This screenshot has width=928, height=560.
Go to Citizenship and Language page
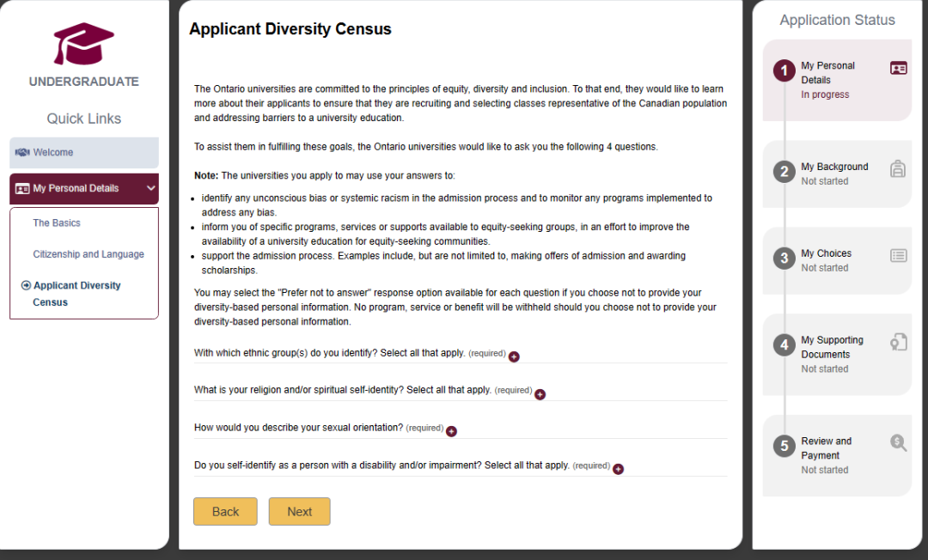[x=89, y=254]
